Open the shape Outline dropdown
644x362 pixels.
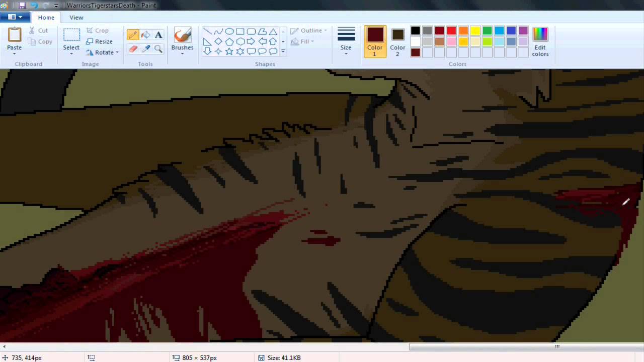[x=308, y=31]
